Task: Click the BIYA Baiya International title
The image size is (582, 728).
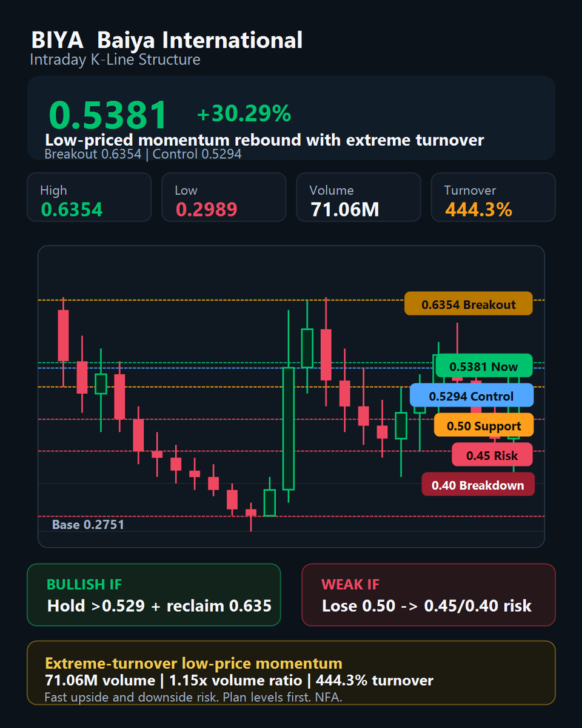Action: click(x=167, y=41)
